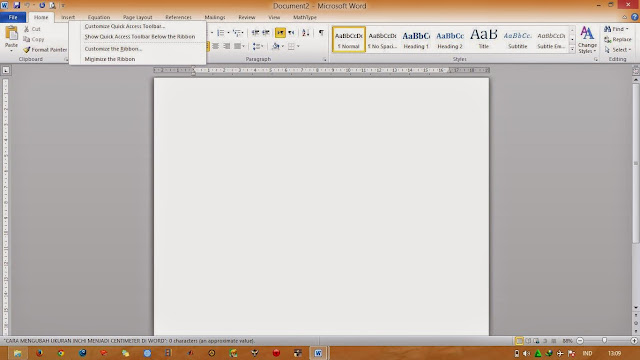Click the Cut button
This screenshot has height=360, width=640.
click(x=32, y=29)
